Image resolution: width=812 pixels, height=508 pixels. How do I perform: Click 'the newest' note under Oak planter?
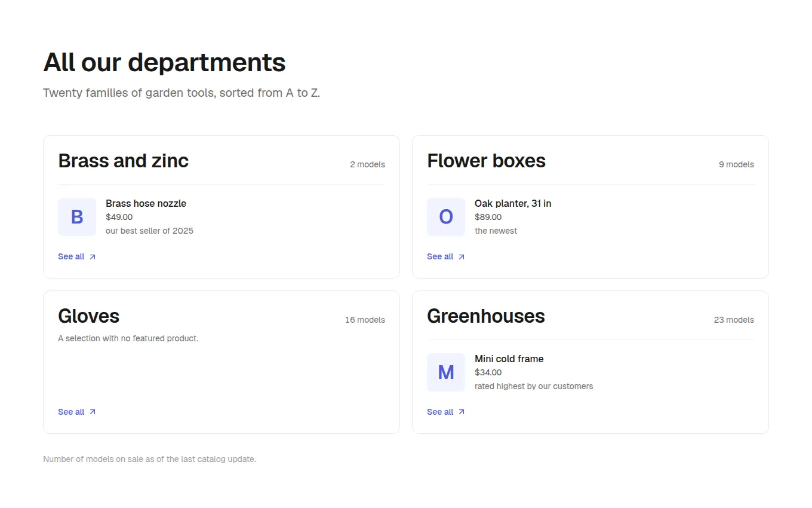(x=496, y=231)
